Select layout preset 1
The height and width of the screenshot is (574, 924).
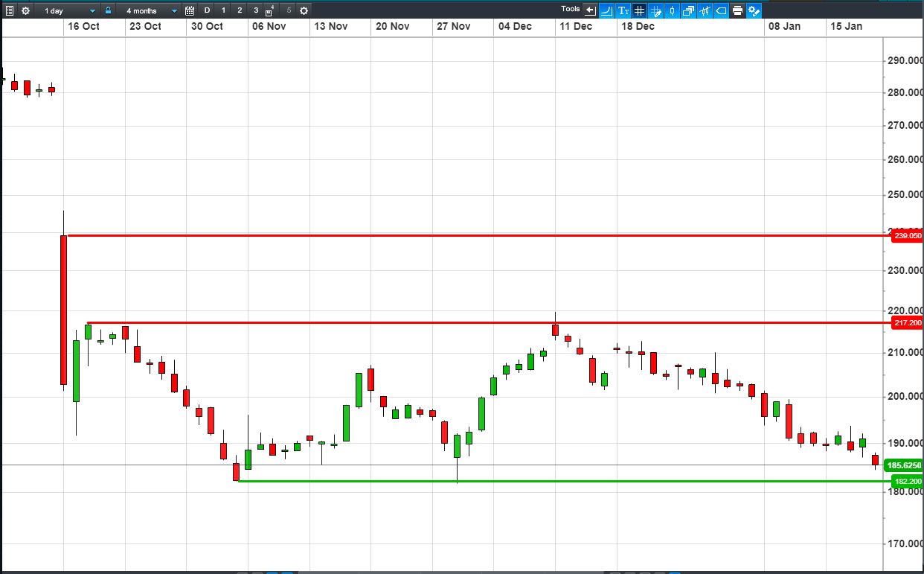pos(223,10)
